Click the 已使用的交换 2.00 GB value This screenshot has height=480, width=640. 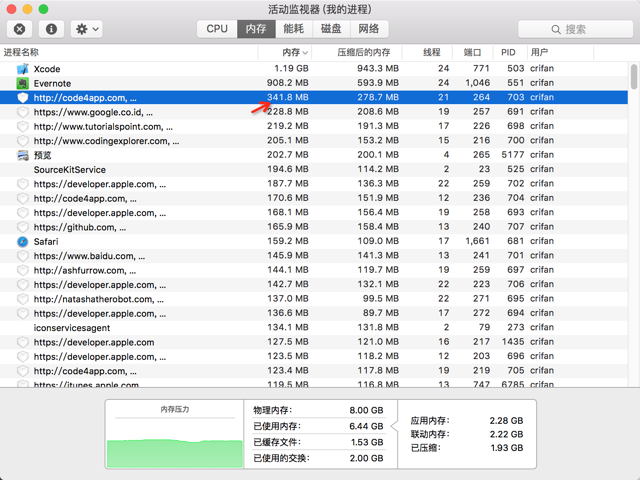(366, 458)
